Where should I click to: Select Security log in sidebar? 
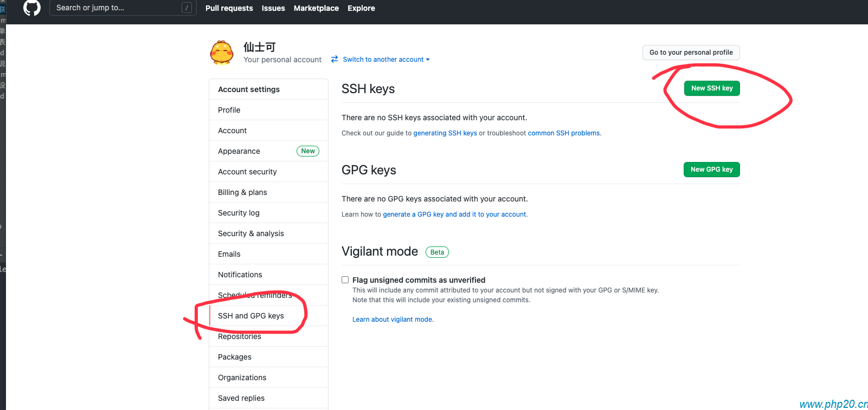[x=268, y=213]
